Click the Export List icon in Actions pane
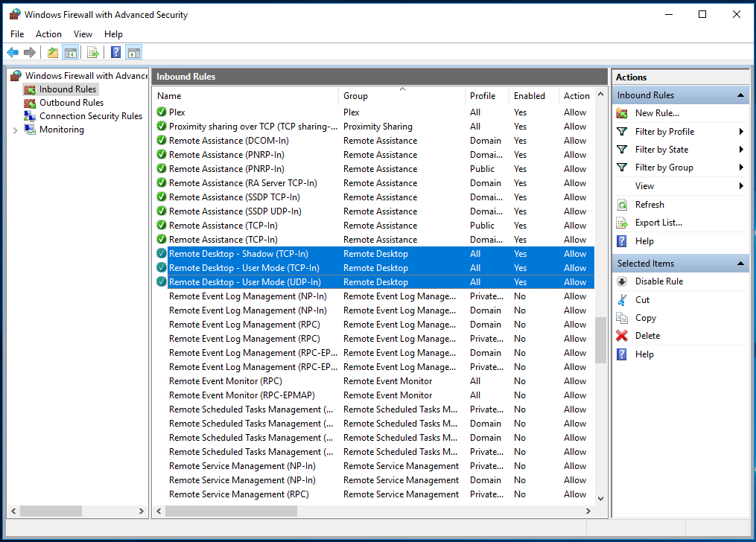 pyautogui.click(x=622, y=223)
